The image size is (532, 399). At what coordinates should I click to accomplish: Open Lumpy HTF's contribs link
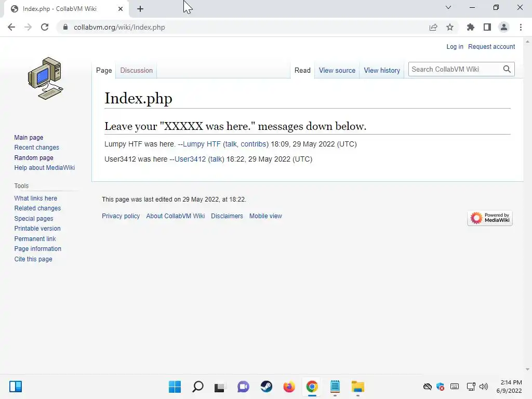pos(254,144)
